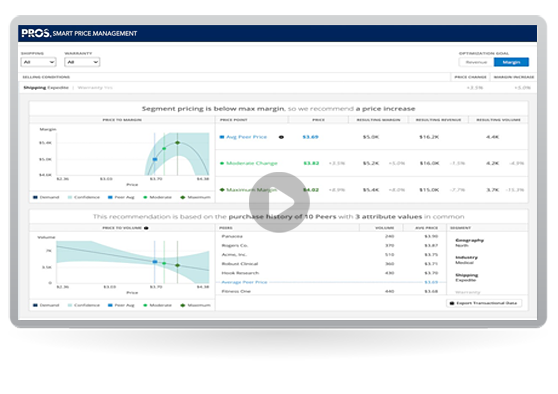558x394 pixels.
Task: Click the Peer Avg blue marker on volume chart
Action: click(x=155, y=262)
